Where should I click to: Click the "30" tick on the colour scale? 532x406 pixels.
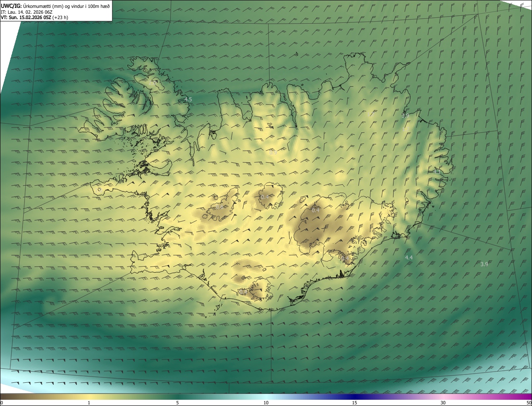pos(443,403)
